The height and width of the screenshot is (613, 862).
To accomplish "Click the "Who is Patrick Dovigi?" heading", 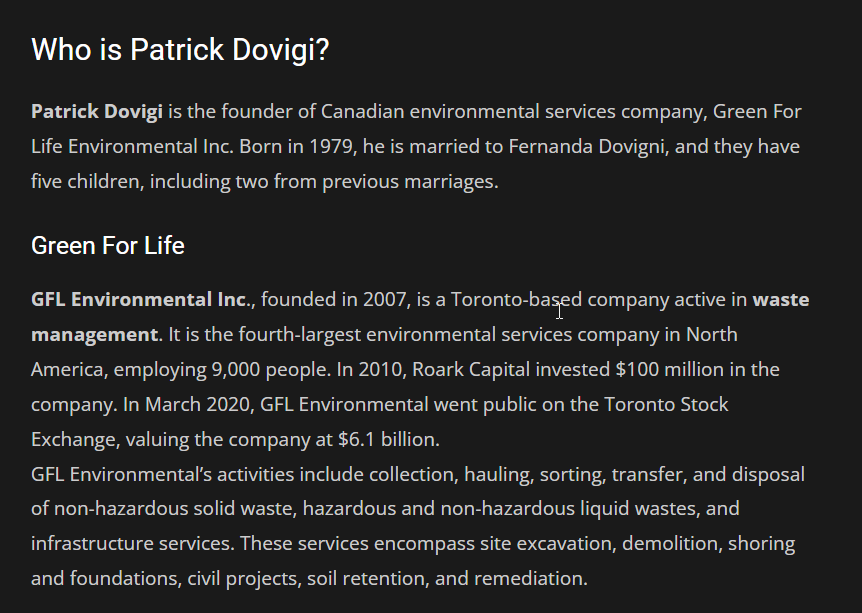I will point(180,49).
